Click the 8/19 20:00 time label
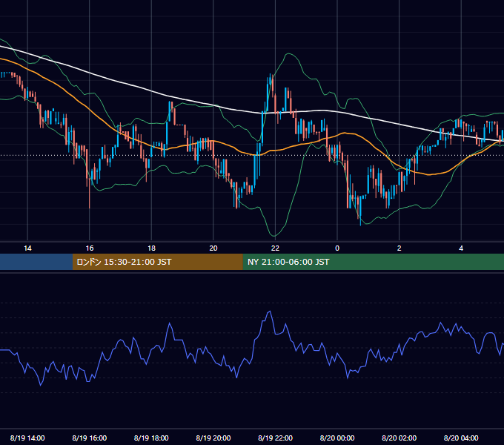Viewport: 504px width, 445px height. pos(213,438)
